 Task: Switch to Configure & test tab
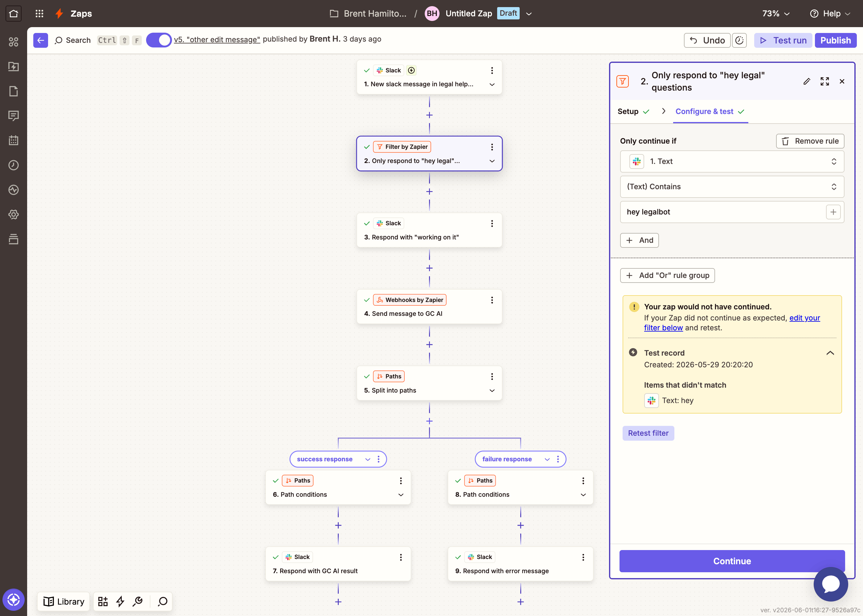coord(710,112)
